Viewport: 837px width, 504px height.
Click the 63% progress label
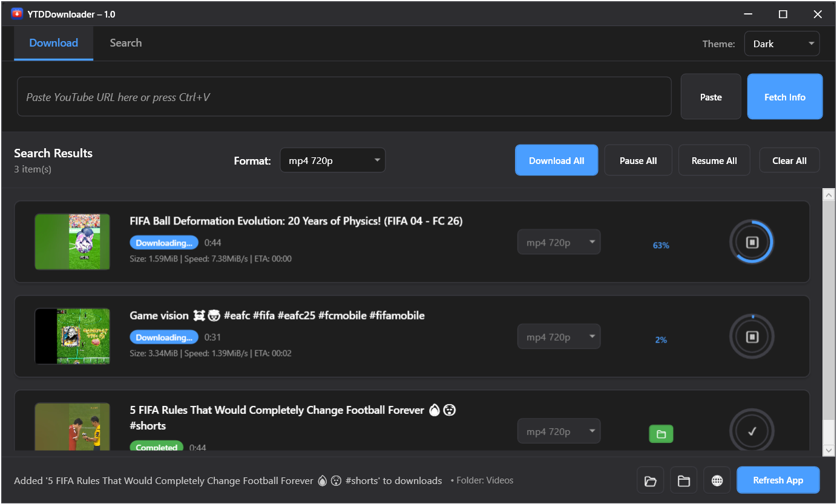(661, 245)
